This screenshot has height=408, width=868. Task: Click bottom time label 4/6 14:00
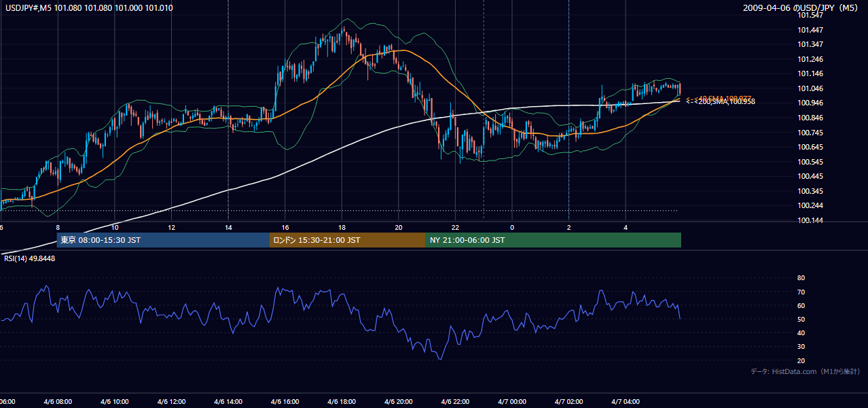pyautogui.click(x=228, y=402)
